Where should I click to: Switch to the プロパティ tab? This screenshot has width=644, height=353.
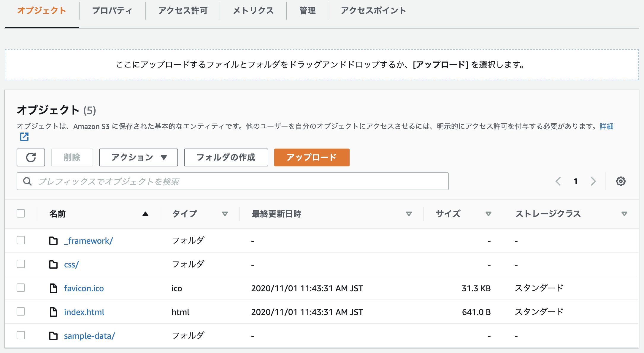(113, 11)
